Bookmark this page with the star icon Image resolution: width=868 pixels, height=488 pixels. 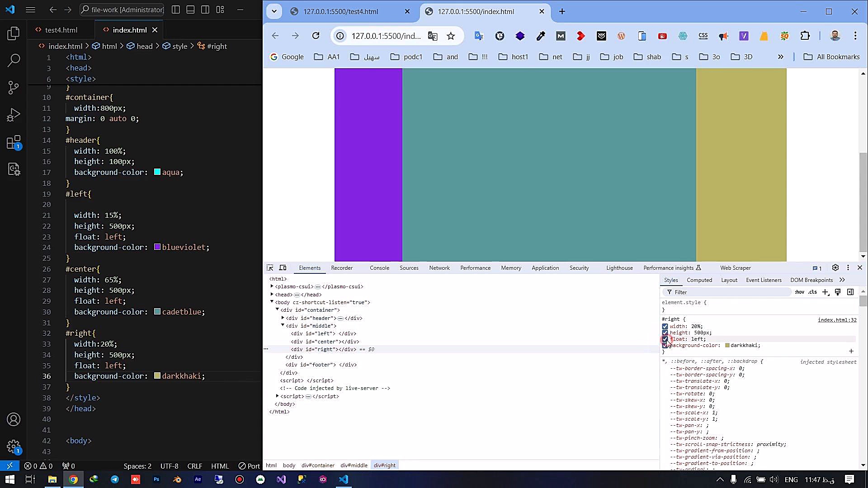451,36
